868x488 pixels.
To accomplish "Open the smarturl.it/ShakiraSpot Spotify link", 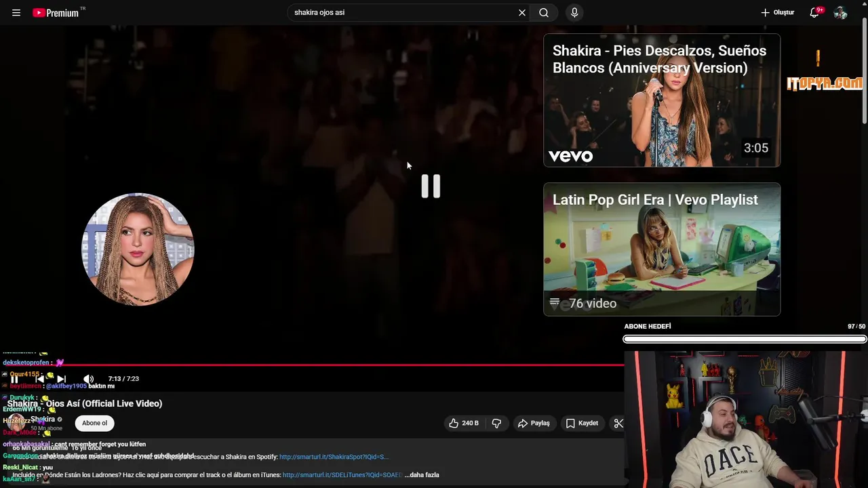I will tap(334, 457).
